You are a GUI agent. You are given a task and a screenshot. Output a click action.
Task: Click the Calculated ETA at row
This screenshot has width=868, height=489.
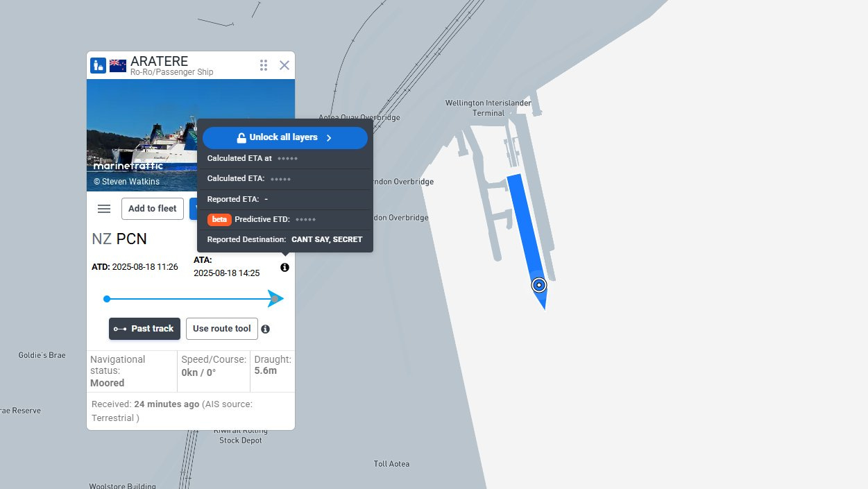(285, 158)
